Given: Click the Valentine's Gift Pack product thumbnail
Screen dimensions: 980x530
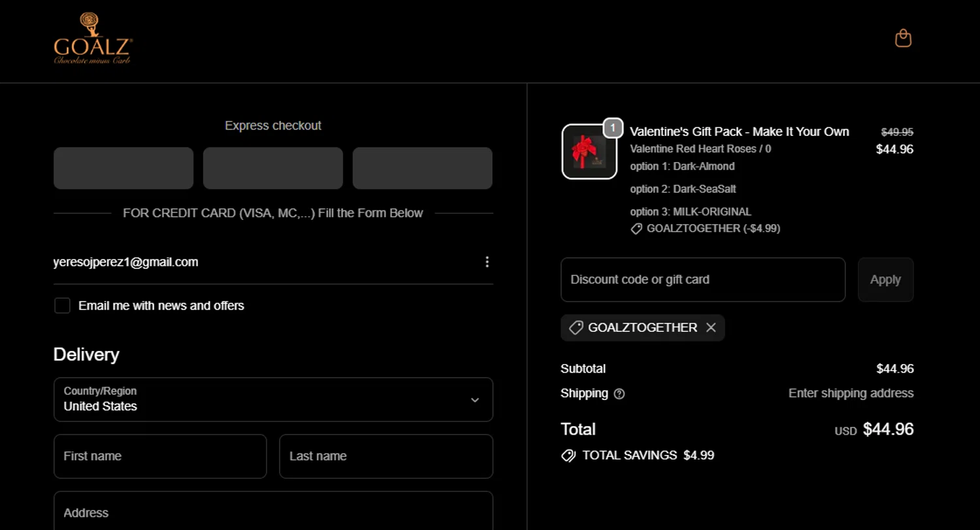Looking at the screenshot, I should click(589, 152).
